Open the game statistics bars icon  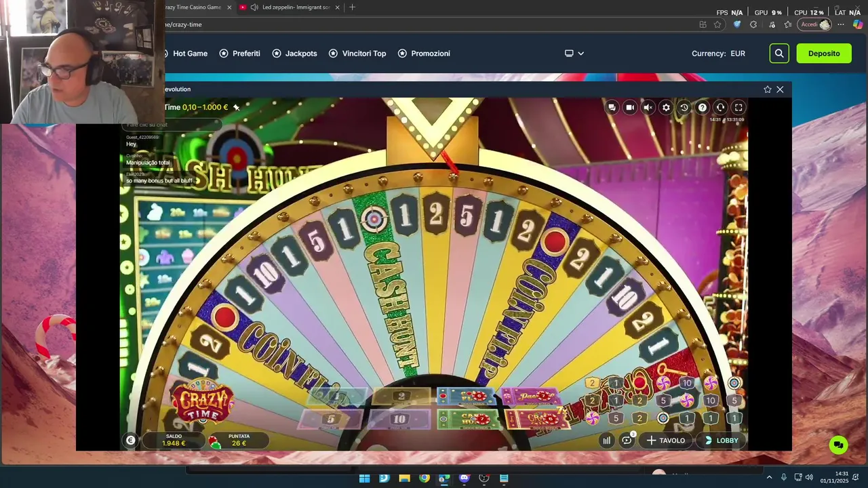607,441
